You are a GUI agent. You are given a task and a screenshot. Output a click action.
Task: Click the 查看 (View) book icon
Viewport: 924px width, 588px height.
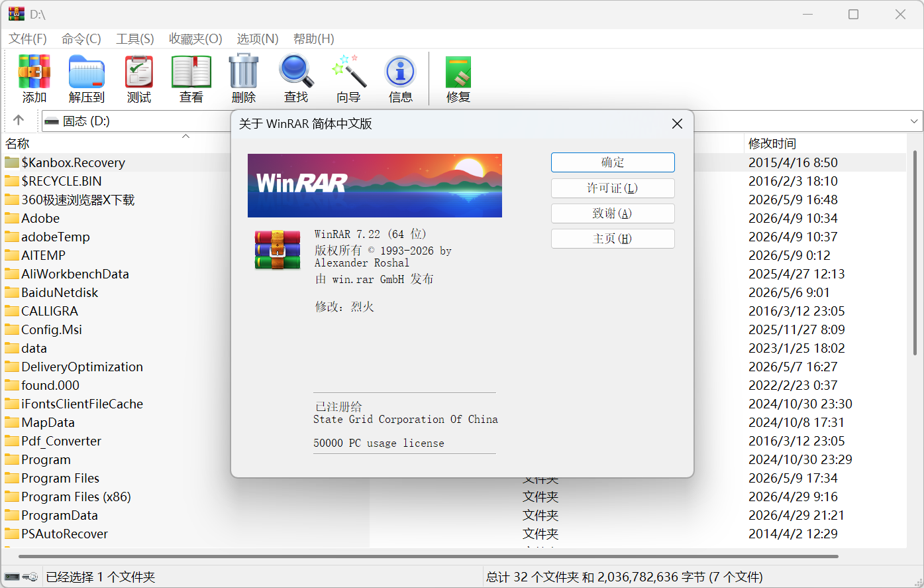pos(191,72)
